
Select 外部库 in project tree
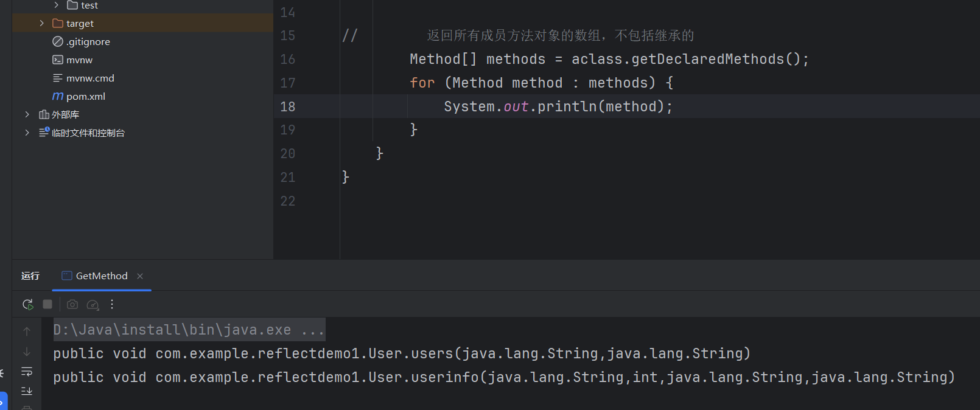(x=66, y=114)
